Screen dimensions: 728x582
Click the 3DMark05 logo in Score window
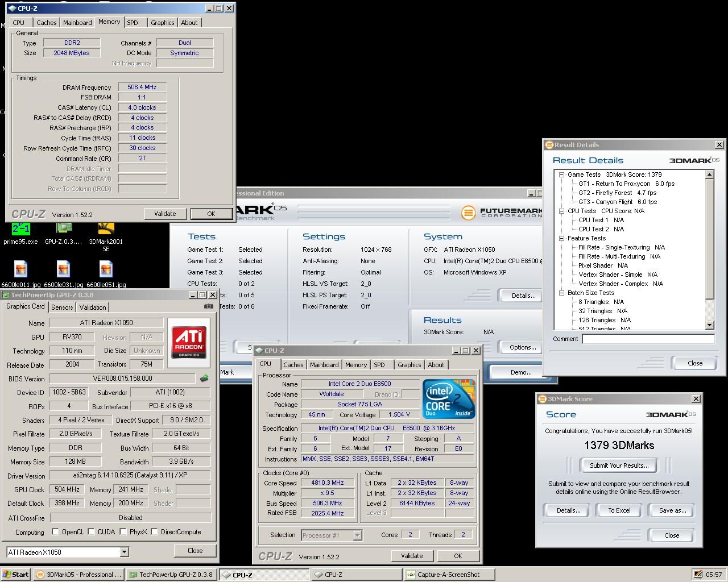671,414
